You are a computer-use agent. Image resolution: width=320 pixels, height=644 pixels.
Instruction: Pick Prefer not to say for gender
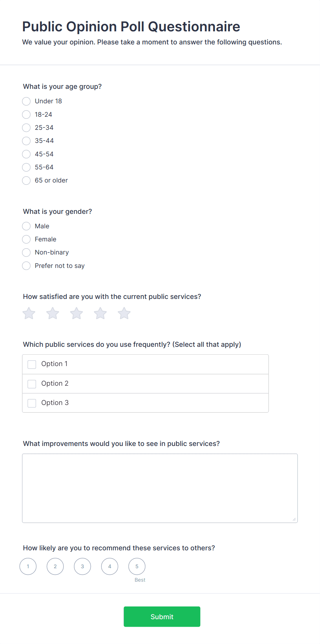[26, 266]
